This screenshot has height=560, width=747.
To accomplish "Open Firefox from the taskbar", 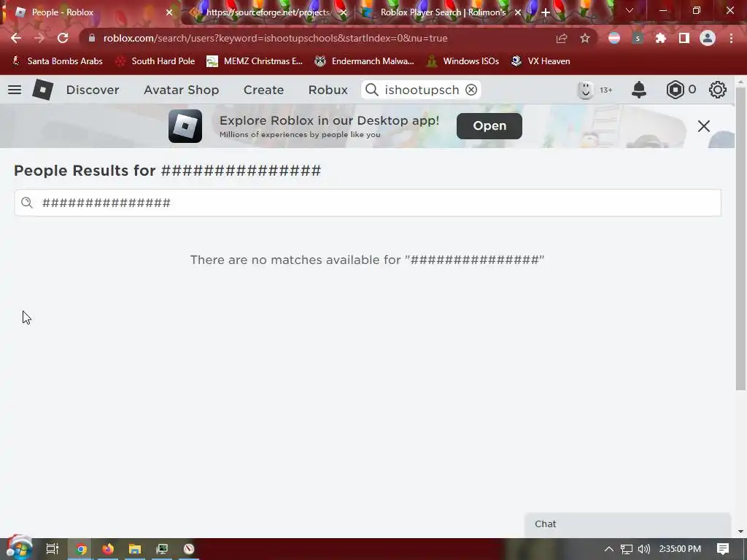I will (108, 549).
